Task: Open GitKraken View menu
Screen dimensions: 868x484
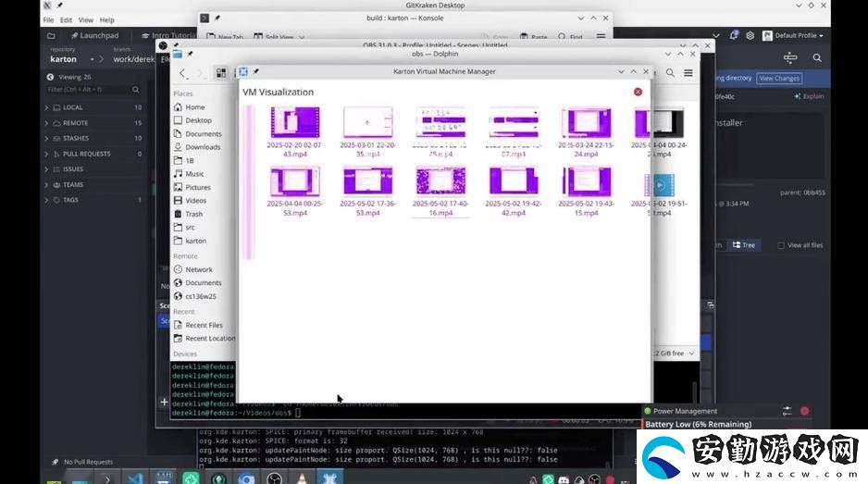Action: pos(86,20)
